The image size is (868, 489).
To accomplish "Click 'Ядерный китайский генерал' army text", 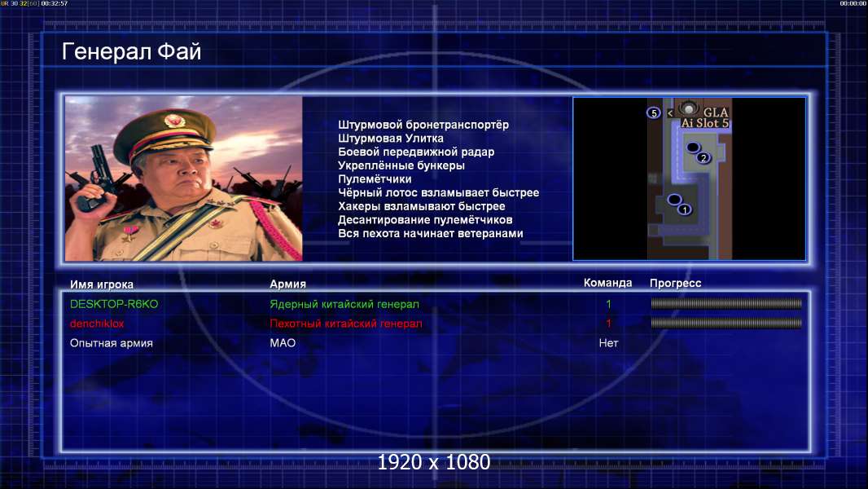I will (344, 304).
